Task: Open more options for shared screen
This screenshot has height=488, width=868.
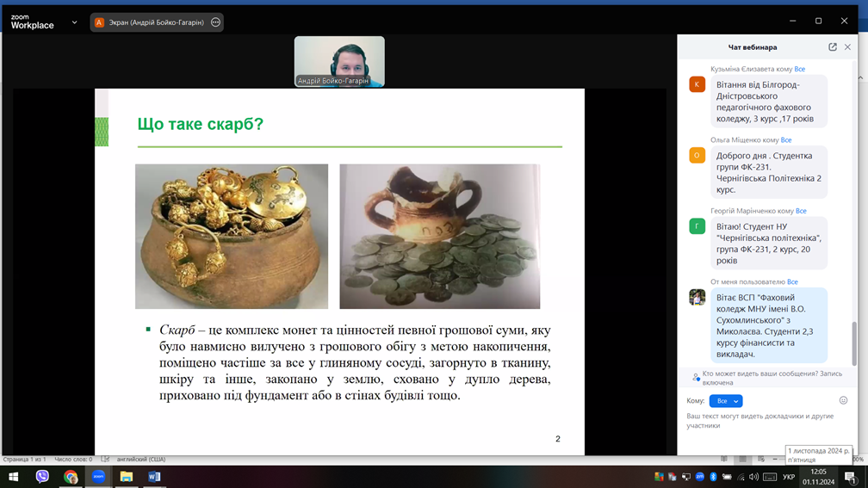Action: pyautogui.click(x=215, y=22)
